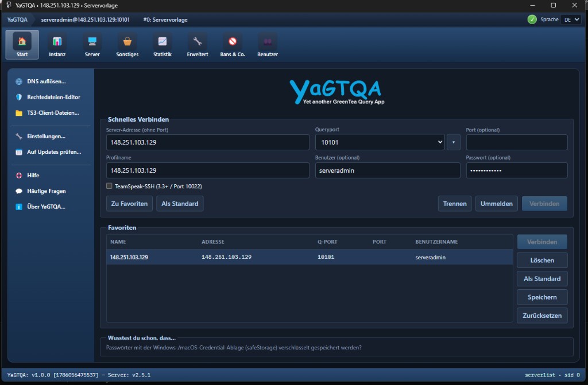Click the PORT column header

(380, 242)
